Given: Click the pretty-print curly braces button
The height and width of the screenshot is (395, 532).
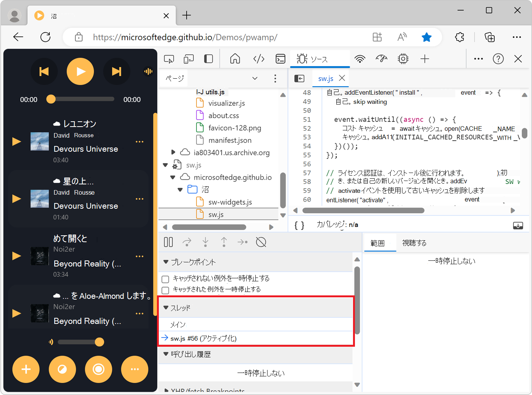Looking at the screenshot, I should pos(299,225).
